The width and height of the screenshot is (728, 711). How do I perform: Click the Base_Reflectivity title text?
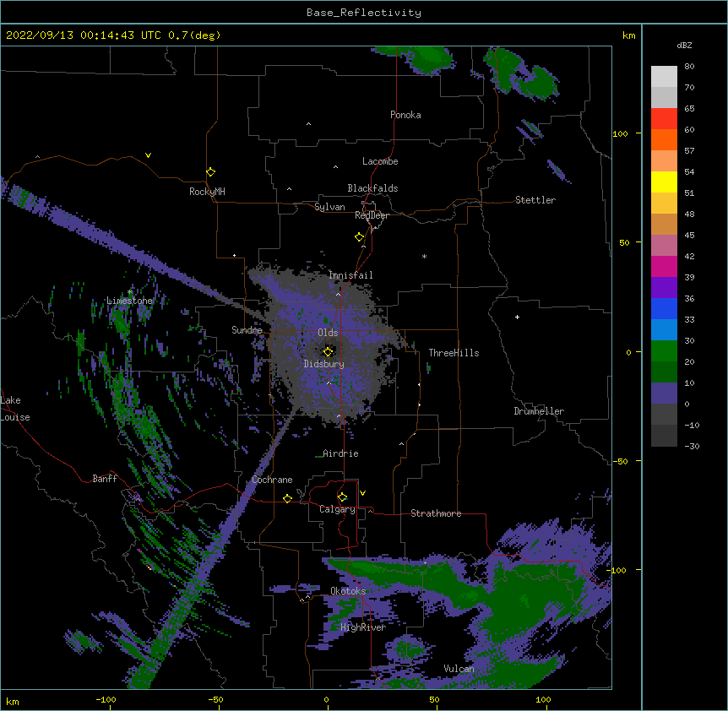(364, 13)
